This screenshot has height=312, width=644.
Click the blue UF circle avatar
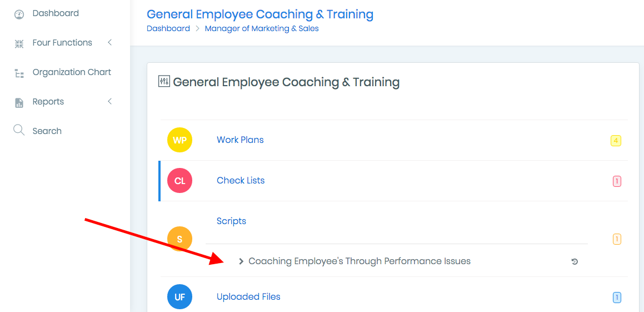coord(179,296)
